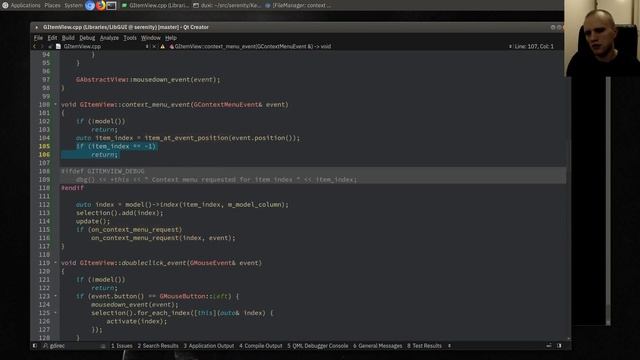The height and width of the screenshot is (360, 640).
Task: Click the Line 107, Col 1 indicator
Action: click(x=534, y=47)
